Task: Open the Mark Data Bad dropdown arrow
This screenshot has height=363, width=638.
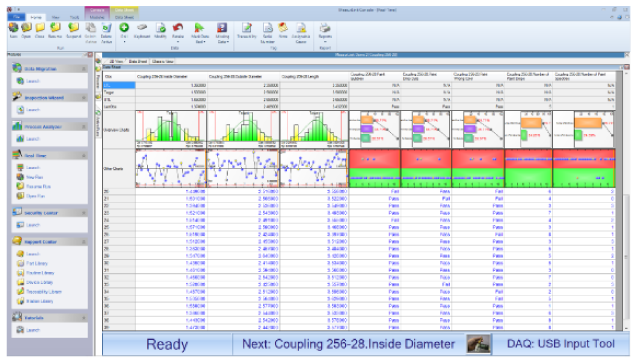Action: coord(204,42)
